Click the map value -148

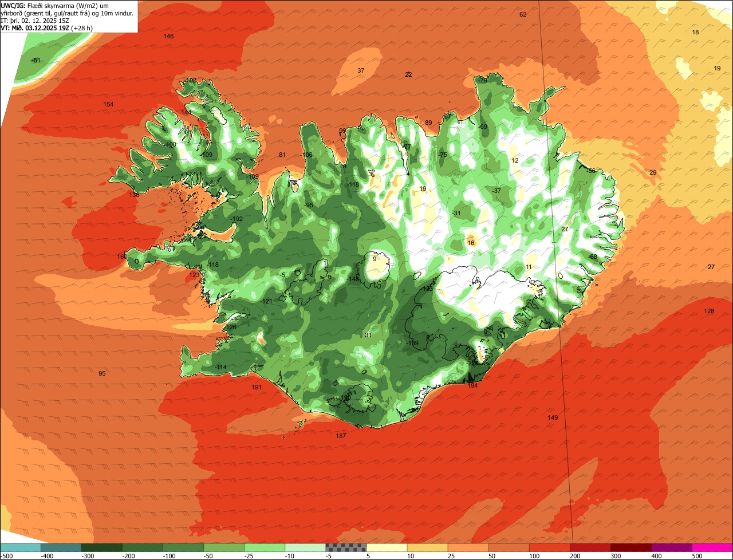click(354, 279)
